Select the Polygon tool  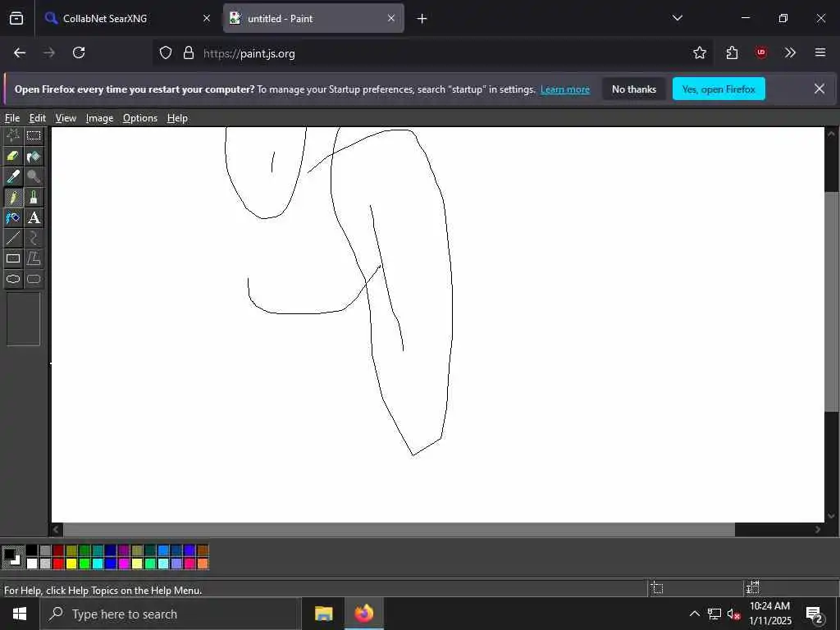point(34,258)
